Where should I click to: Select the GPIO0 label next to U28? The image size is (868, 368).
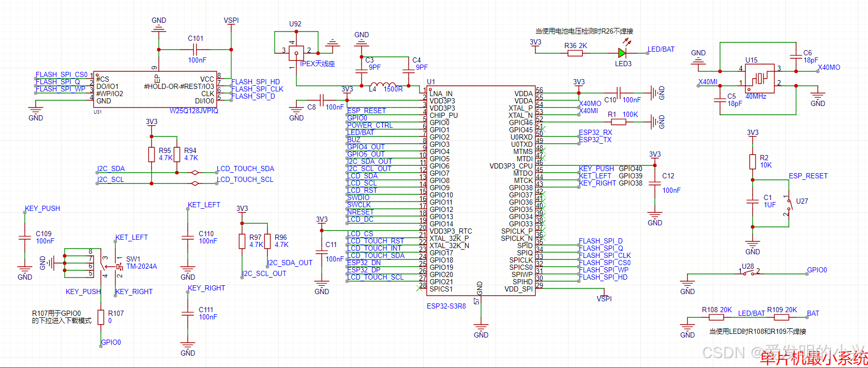[x=817, y=270]
